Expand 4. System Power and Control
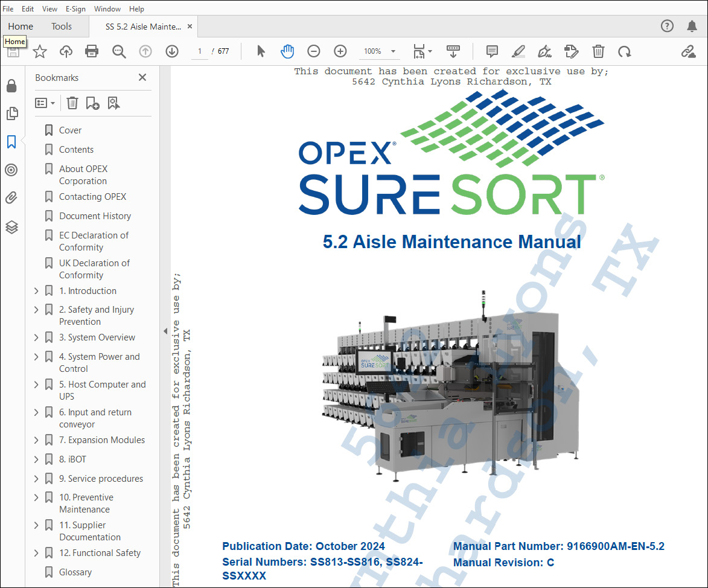 (37, 357)
